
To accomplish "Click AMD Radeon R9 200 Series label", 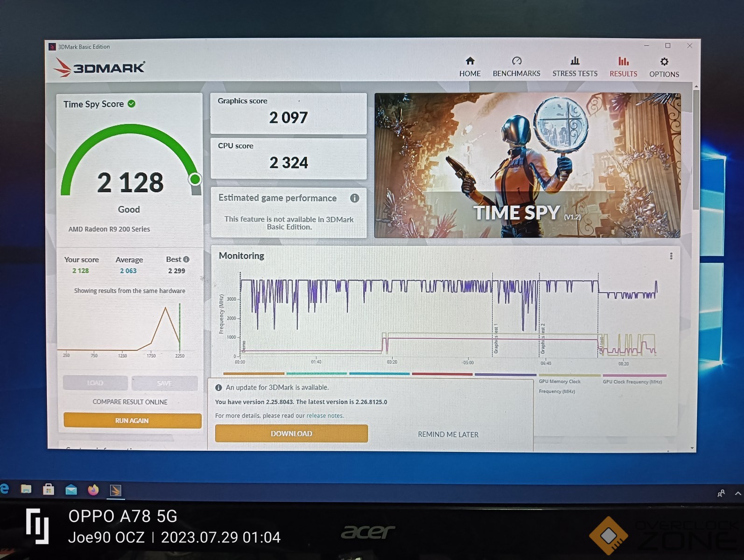I will tap(109, 229).
